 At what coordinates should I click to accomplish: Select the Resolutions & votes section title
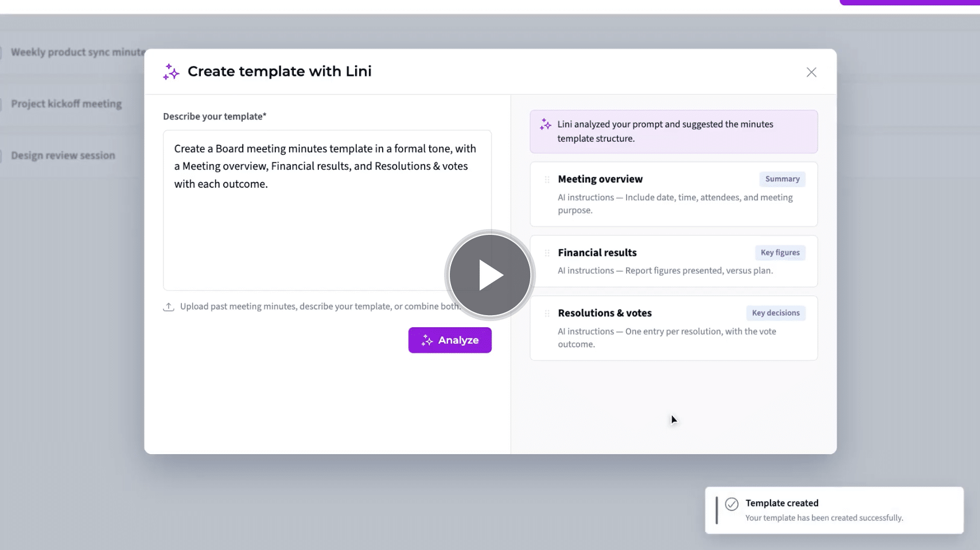pos(605,313)
